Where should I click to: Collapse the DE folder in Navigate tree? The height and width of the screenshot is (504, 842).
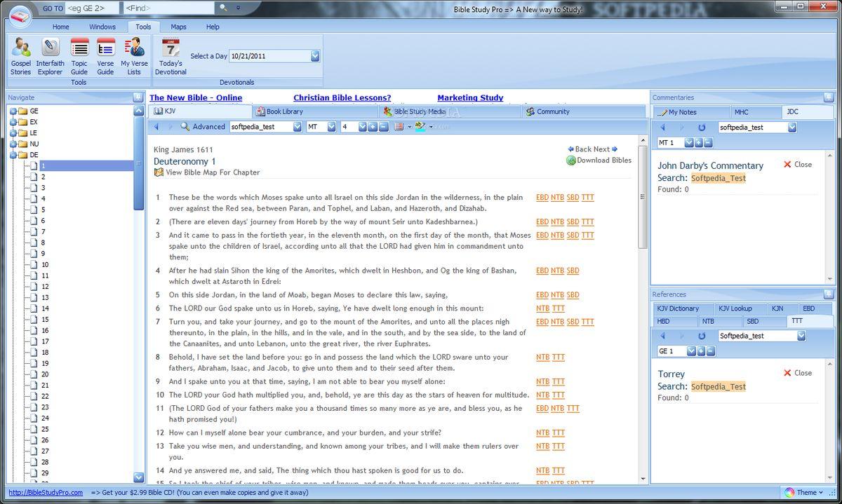13,155
